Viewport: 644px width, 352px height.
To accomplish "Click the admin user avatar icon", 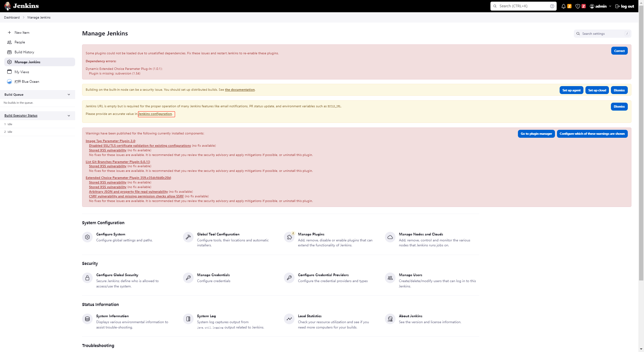I will click(x=592, y=6).
